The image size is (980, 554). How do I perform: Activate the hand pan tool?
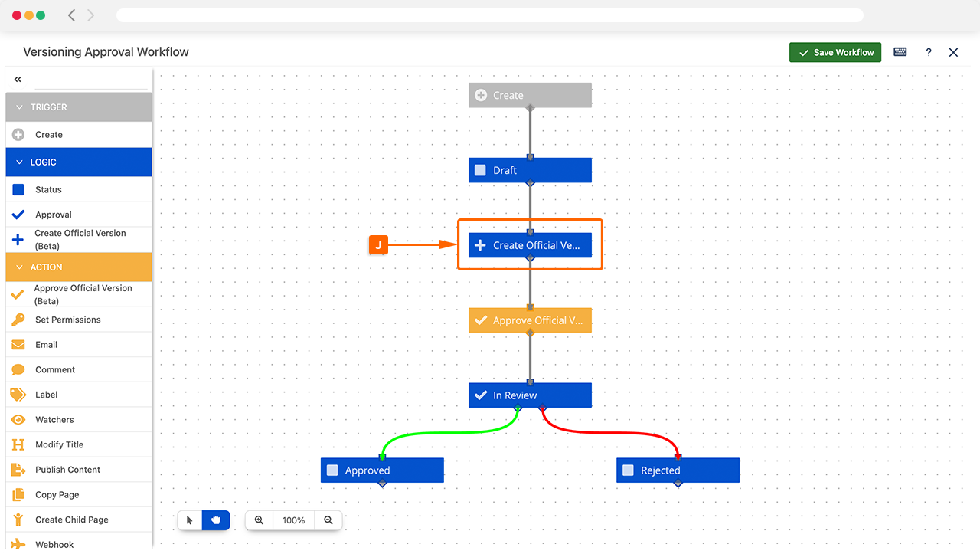click(x=216, y=520)
